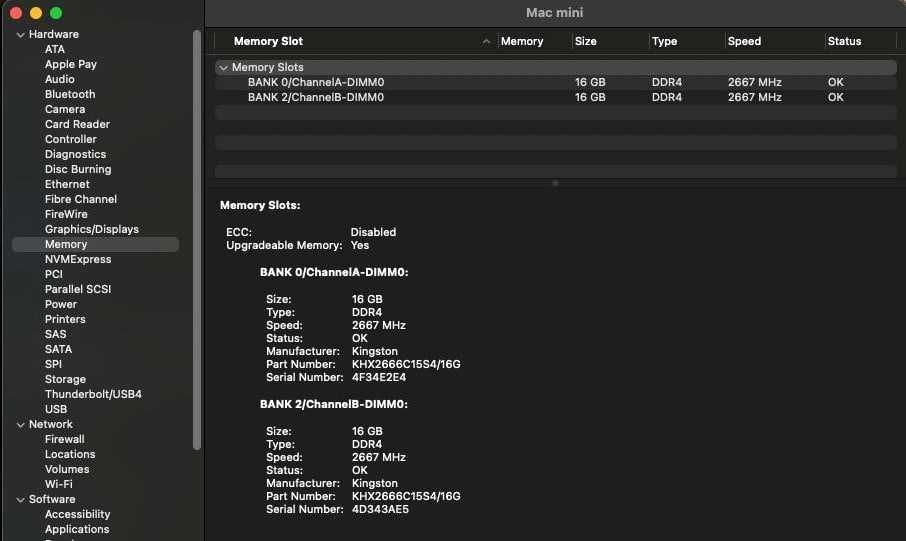This screenshot has width=906, height=541.
Task: Open Audio hardware section
Action: (60, 79)
